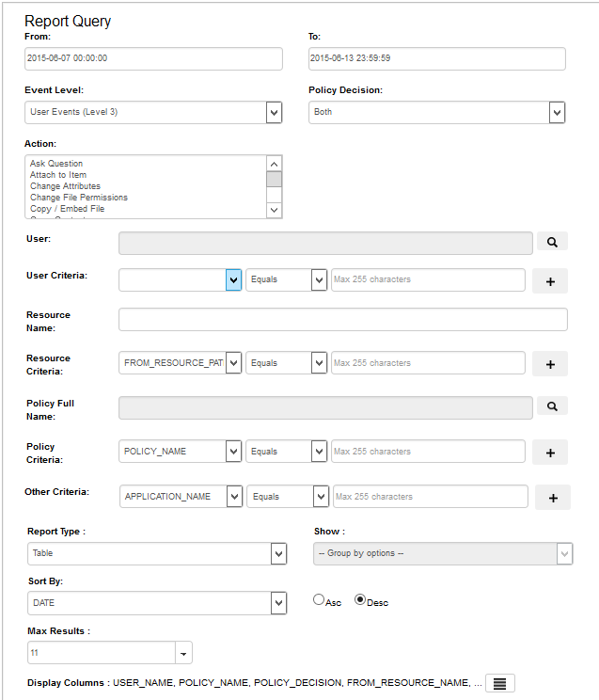Click the Resource Criteria value text field
Viewport: 599px width, 700px height.
[x=428, y=363]
